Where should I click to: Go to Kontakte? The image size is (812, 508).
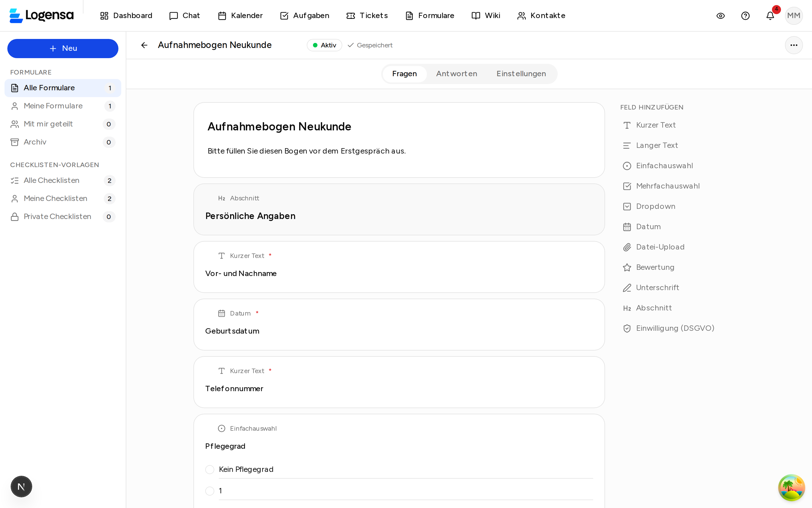click(541, 16)
